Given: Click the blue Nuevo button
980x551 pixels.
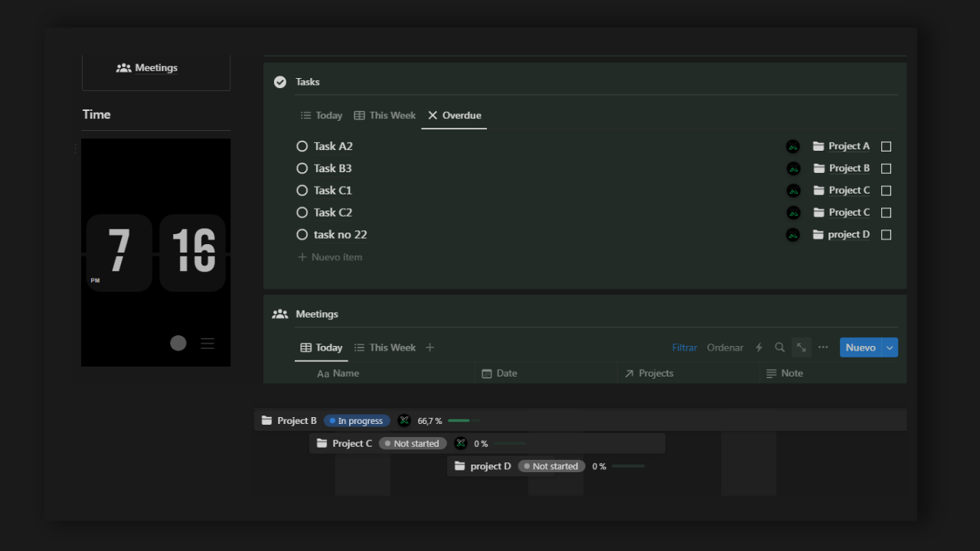Looking at the screenshot, I should pyautogui.click(x=861, y=347).
